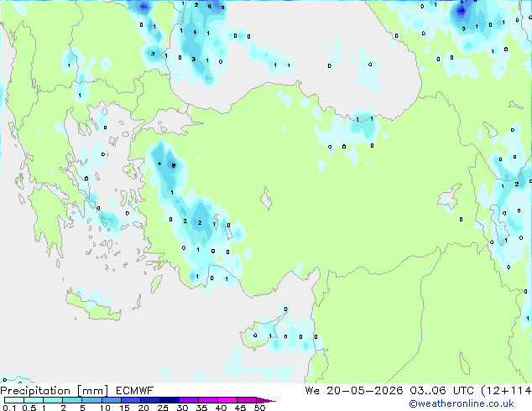Pick the 15–20 mm blue legend swatch
The image size is (532, 411).
coord(130,400)
